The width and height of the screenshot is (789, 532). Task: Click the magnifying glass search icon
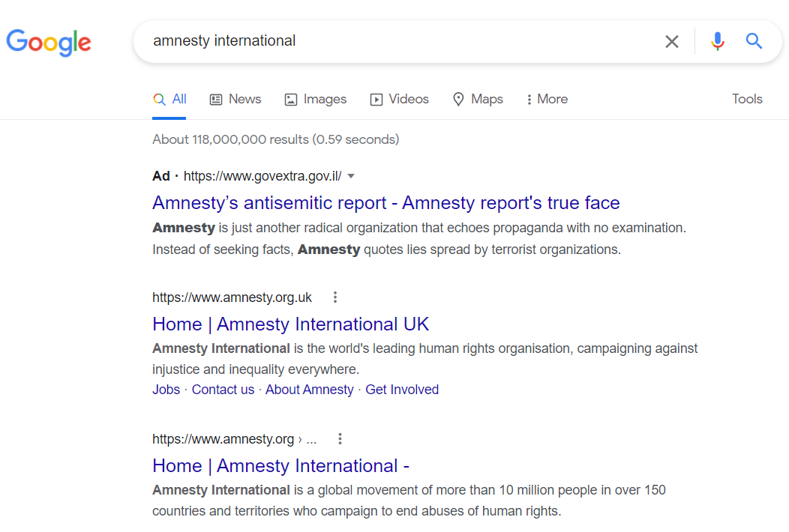point(754,41)
